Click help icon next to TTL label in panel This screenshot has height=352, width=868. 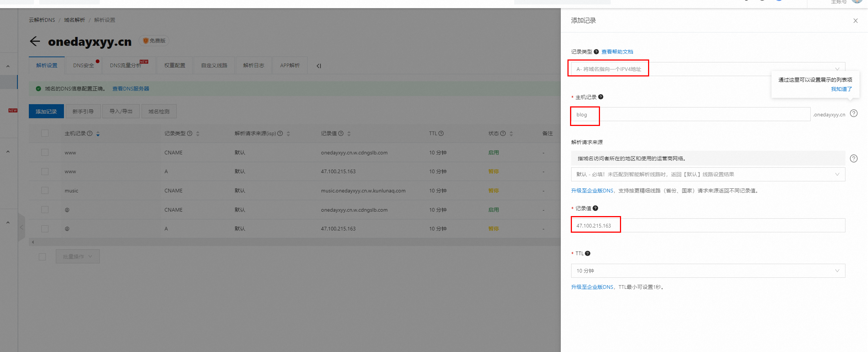[588, 253]
